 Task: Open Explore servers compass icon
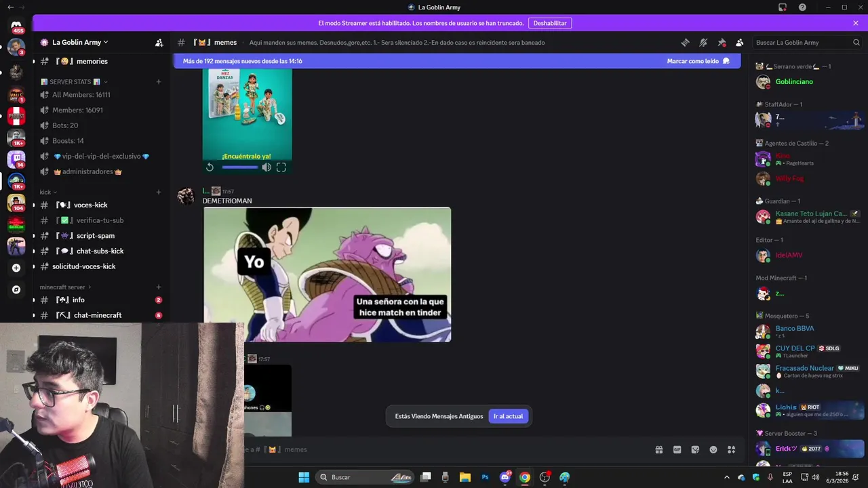coord(16,289)
